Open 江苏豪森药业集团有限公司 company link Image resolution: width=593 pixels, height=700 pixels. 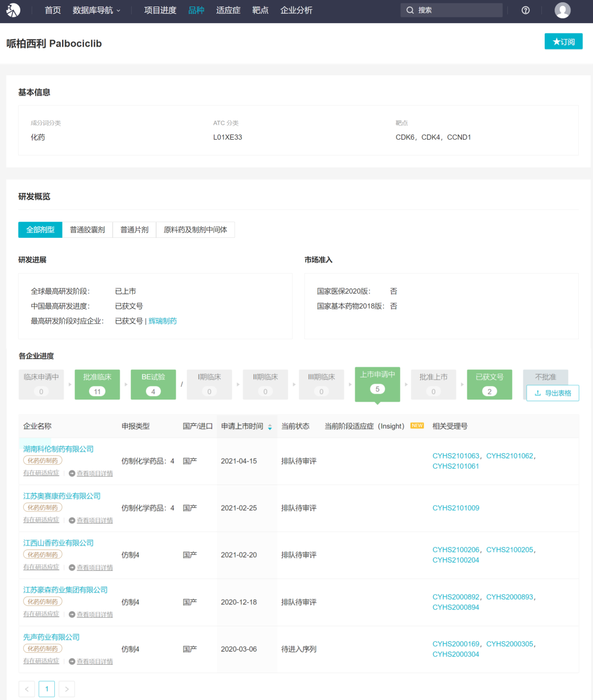click(x=65, y=590)
